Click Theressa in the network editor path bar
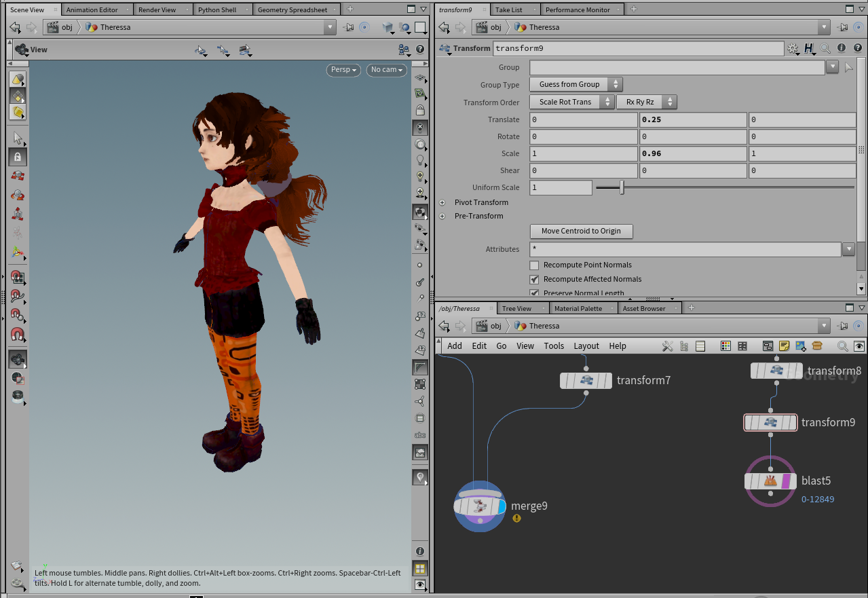The image size is (868, 598). [x=536, y=326]
